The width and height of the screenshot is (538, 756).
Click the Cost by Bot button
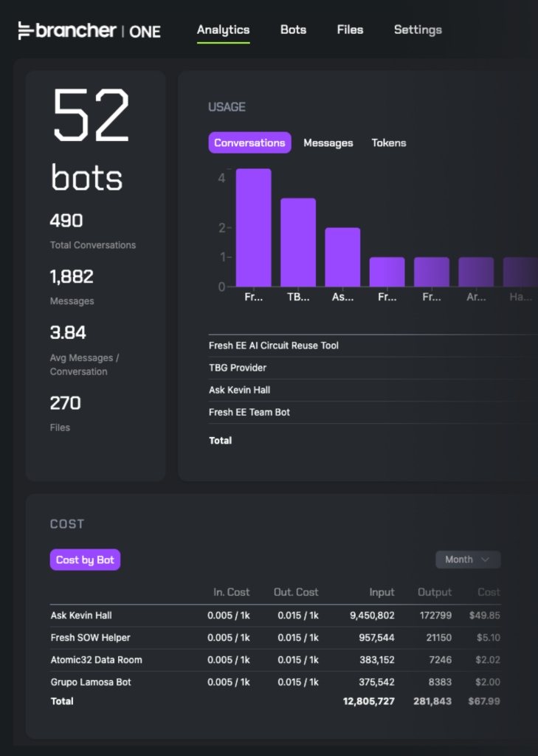pos(85,560)
